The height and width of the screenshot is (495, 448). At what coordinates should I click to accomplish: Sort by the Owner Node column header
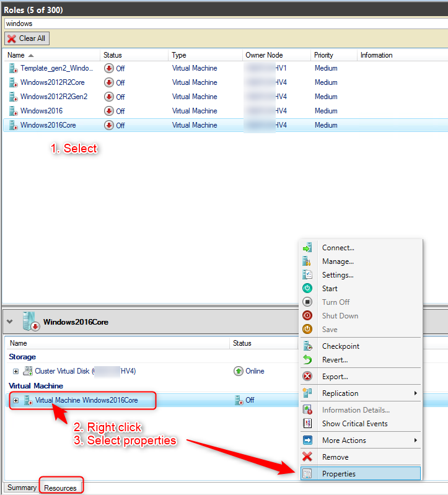pyautogui.click(x=276, y=55)
